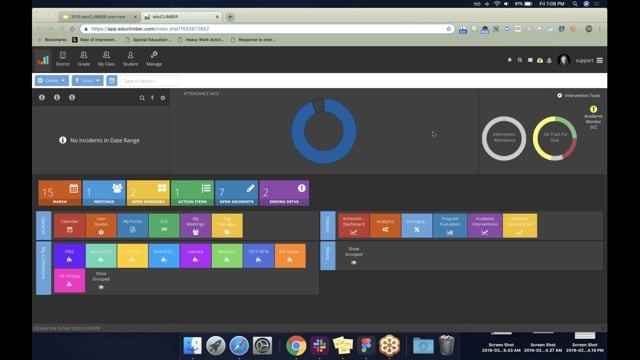Open the Manage menu with wrench icon
The image size is (640, 360).
point(154,59)
